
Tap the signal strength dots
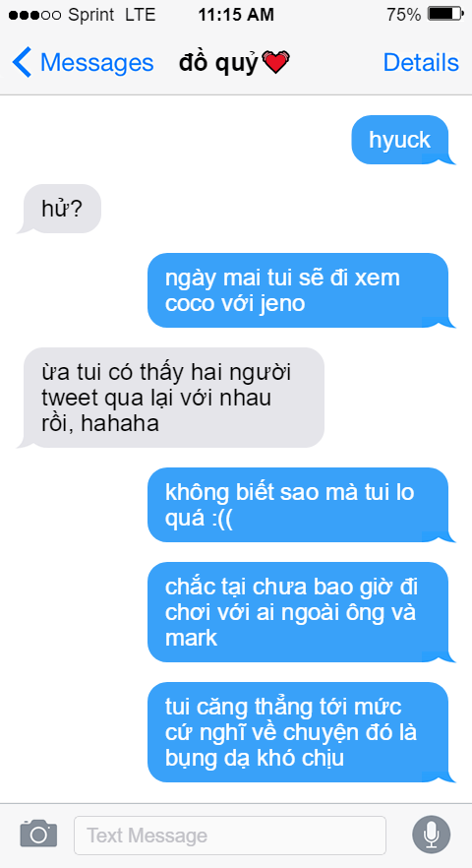[x=34, y=15]
